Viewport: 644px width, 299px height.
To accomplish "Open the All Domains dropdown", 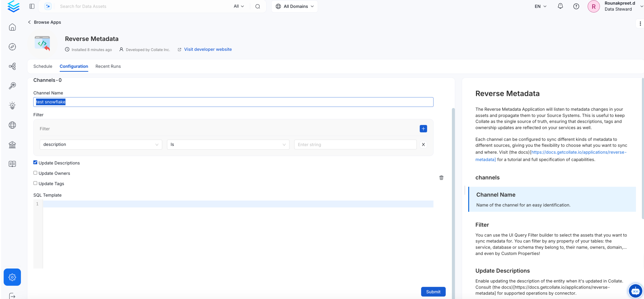I will 294,6.
